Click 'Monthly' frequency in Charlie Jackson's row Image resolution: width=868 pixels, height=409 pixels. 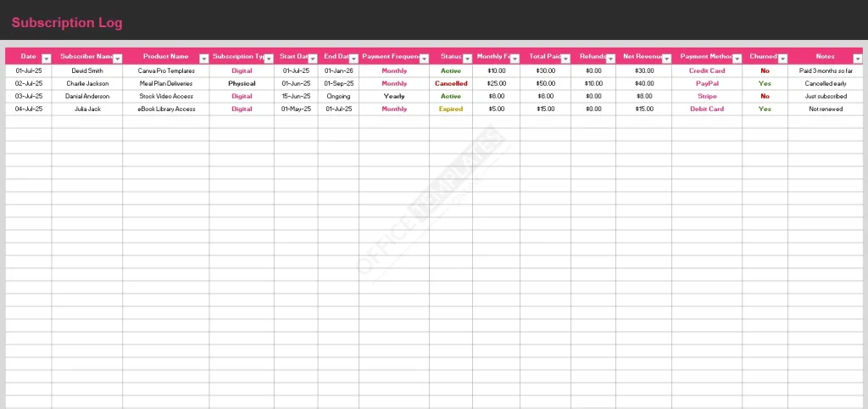(394, 84)
